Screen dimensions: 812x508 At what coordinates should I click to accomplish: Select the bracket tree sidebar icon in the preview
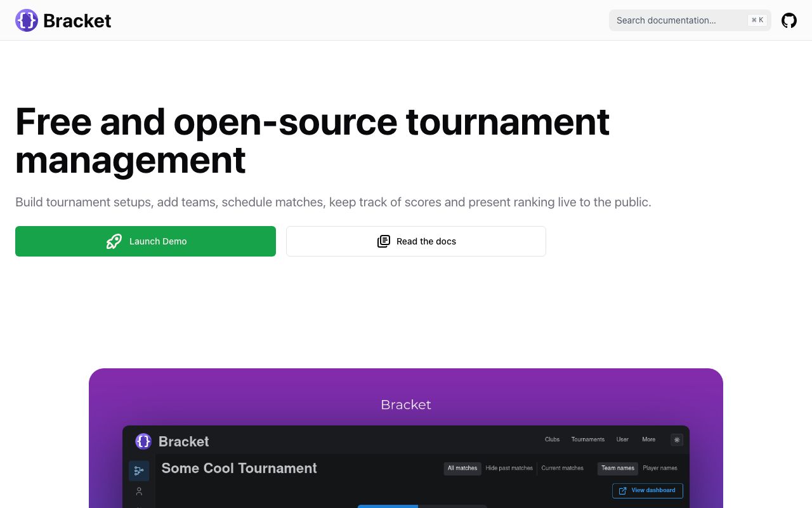click(x=139, y=471)
